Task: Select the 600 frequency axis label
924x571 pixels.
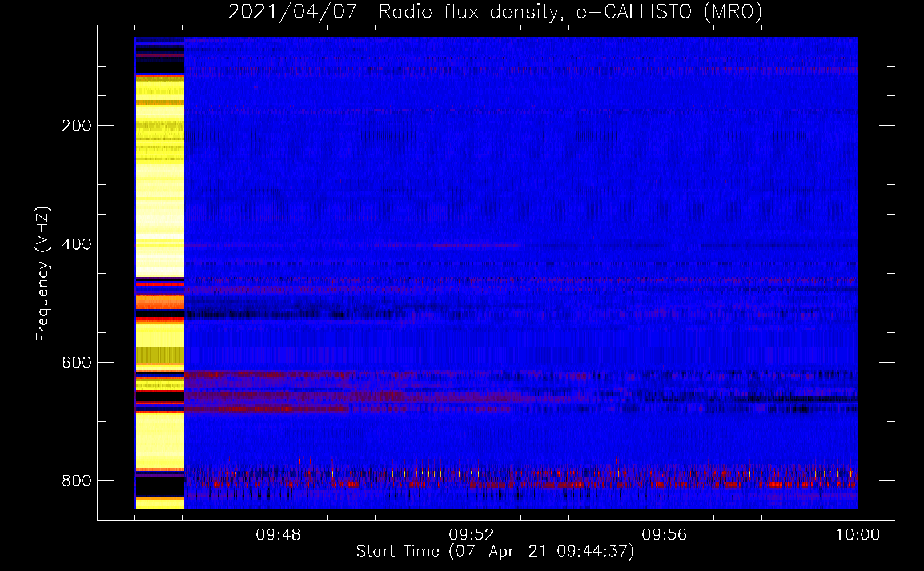Action: pyautogui.click(x=77, y=363)
